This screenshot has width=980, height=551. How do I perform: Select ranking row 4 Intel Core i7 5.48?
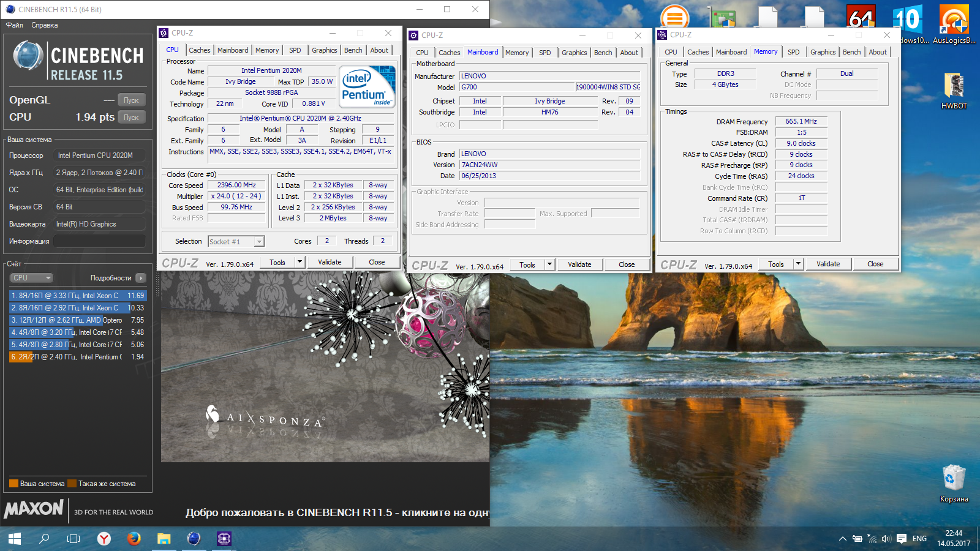point(78,332)
